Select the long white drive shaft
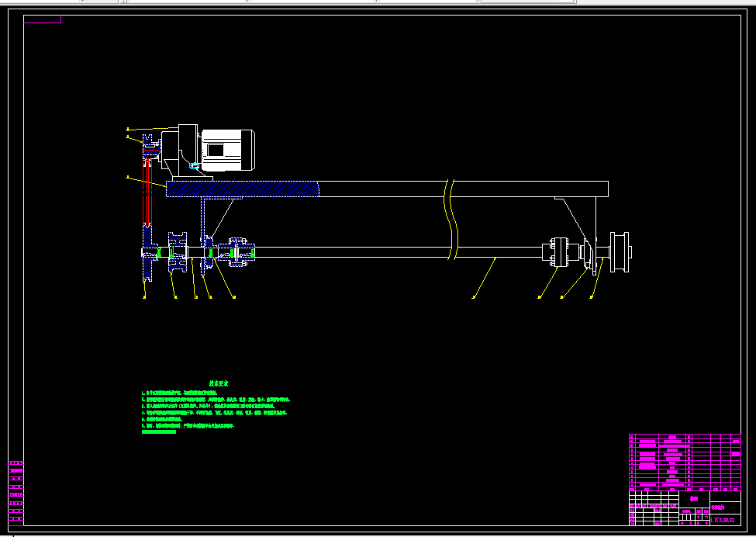The image size is (756, 537). 398,252
